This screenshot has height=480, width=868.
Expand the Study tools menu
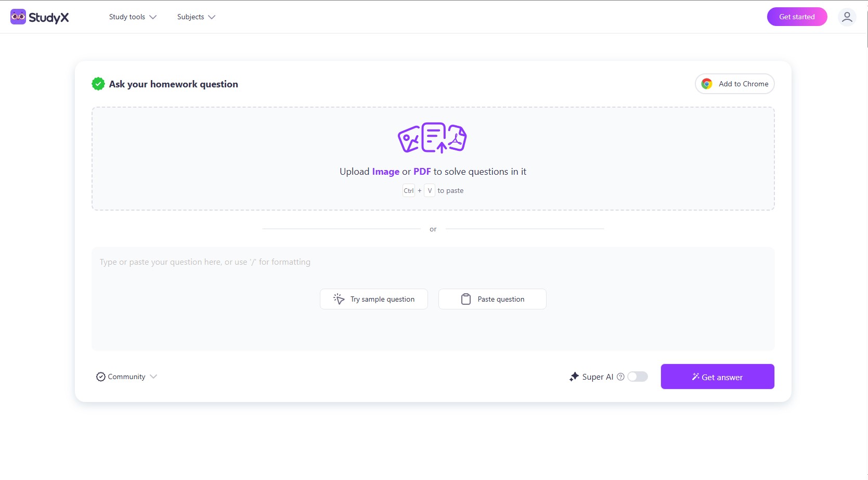[x=133, y=17]
